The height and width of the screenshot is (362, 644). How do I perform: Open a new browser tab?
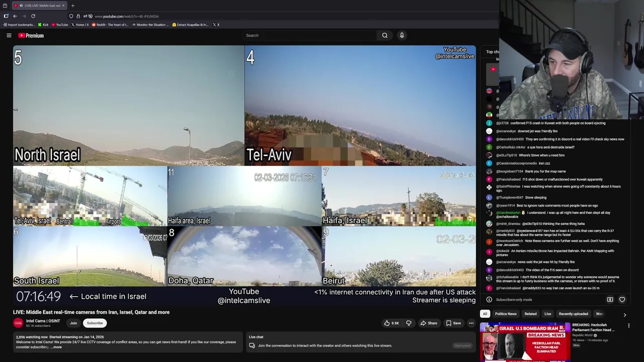click(72, 6)
